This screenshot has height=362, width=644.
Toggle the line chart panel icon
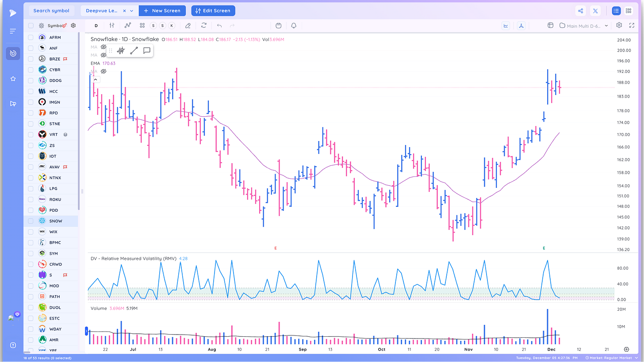coord(506,26)
